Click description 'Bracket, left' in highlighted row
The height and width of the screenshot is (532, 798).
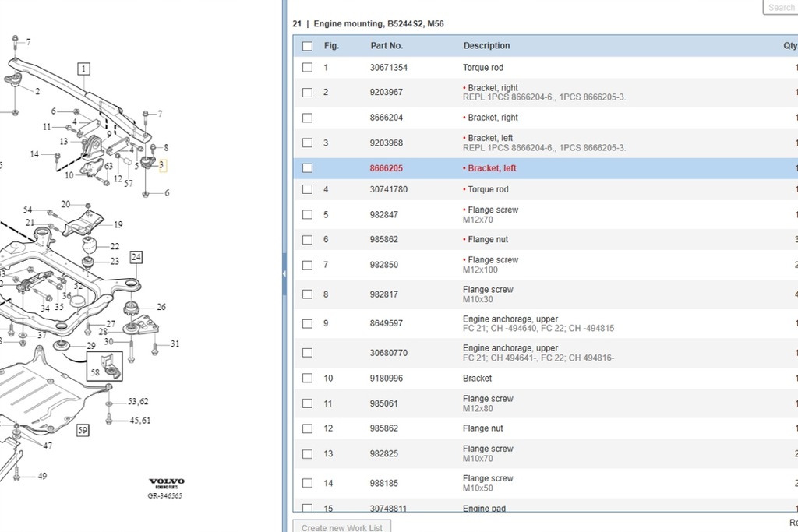(x=492, y=168)
